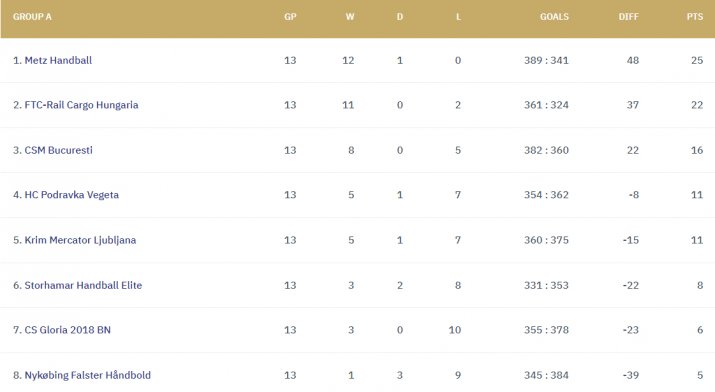Viewport: 715px width, 392px height.
Task: Click the GROUP A column header
Action: point(32,17)
